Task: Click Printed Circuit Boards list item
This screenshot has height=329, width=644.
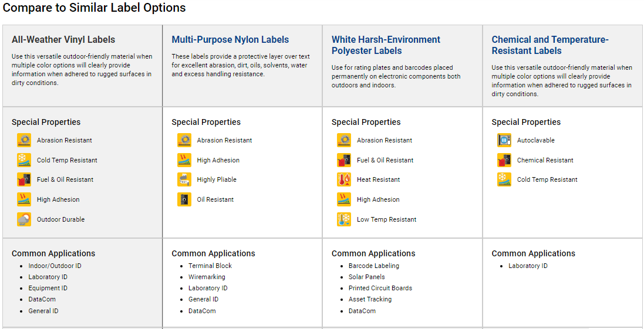Action: (x=380, y=288)
